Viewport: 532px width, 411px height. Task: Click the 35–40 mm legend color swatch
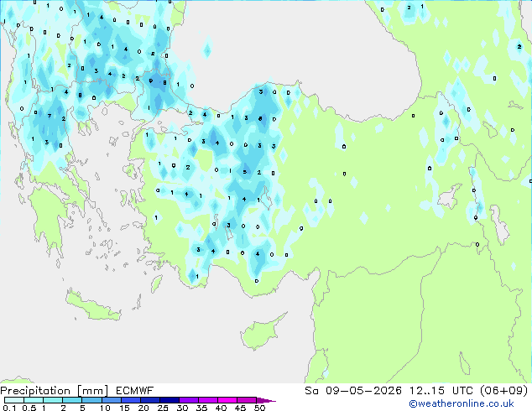click(x=207, y=400)
